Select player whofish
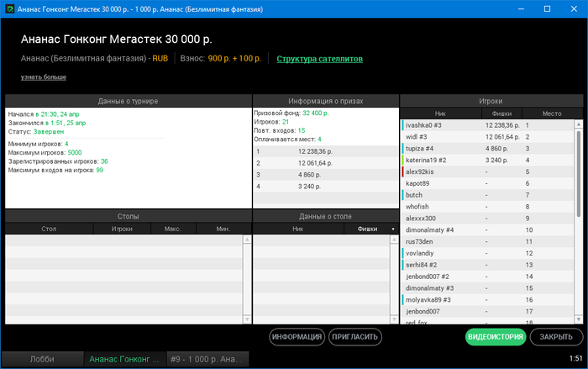This screenshot has width=588, height=369. [x=487, y=207]
